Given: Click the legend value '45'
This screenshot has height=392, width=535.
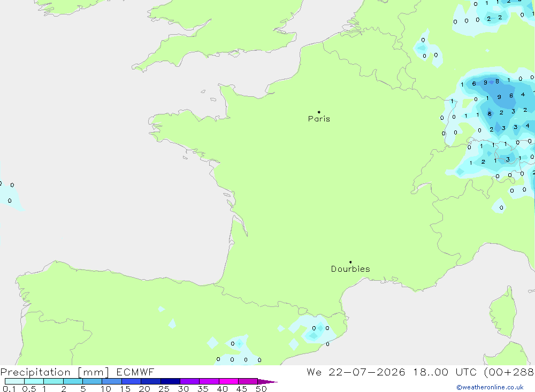Looking at the screenshot, I should (242, 389).
